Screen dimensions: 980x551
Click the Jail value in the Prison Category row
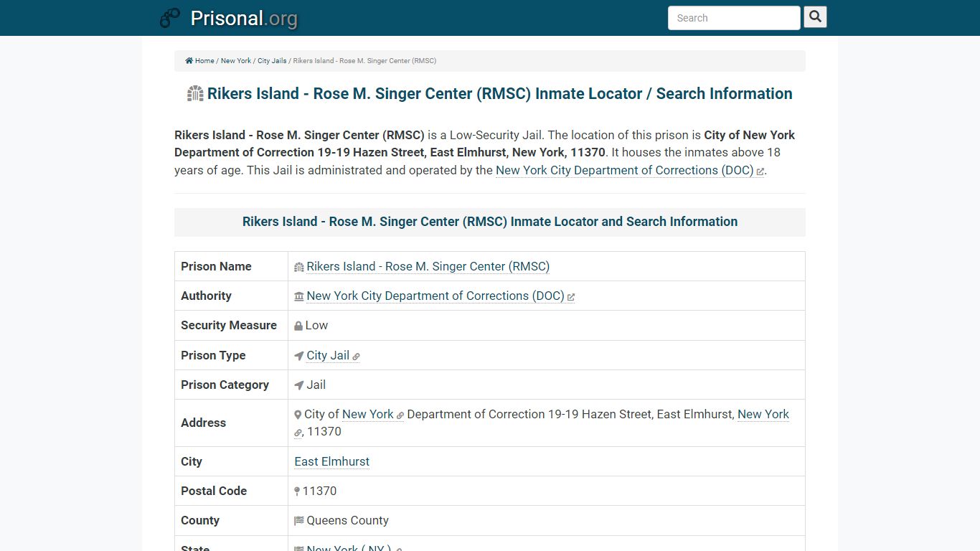[x=316, y=385]
